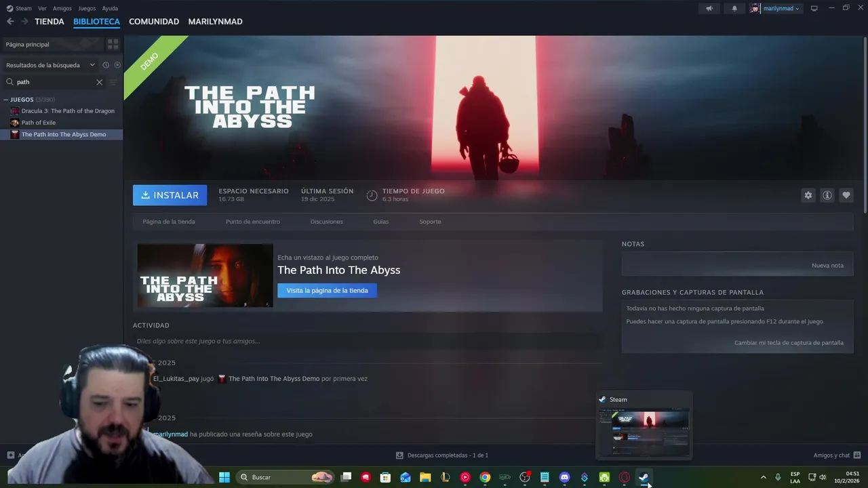Click the taskbar Buscar search box

point(286,477)
